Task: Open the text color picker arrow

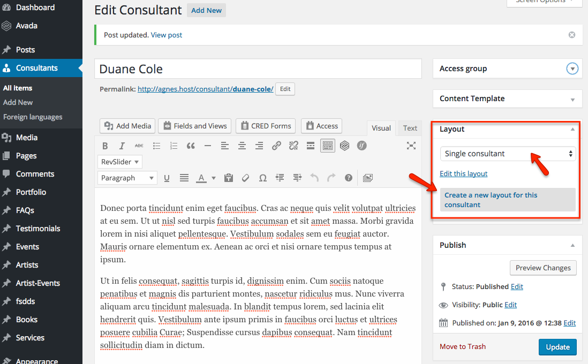Action: pyautogui.click(x=213, y=178)
